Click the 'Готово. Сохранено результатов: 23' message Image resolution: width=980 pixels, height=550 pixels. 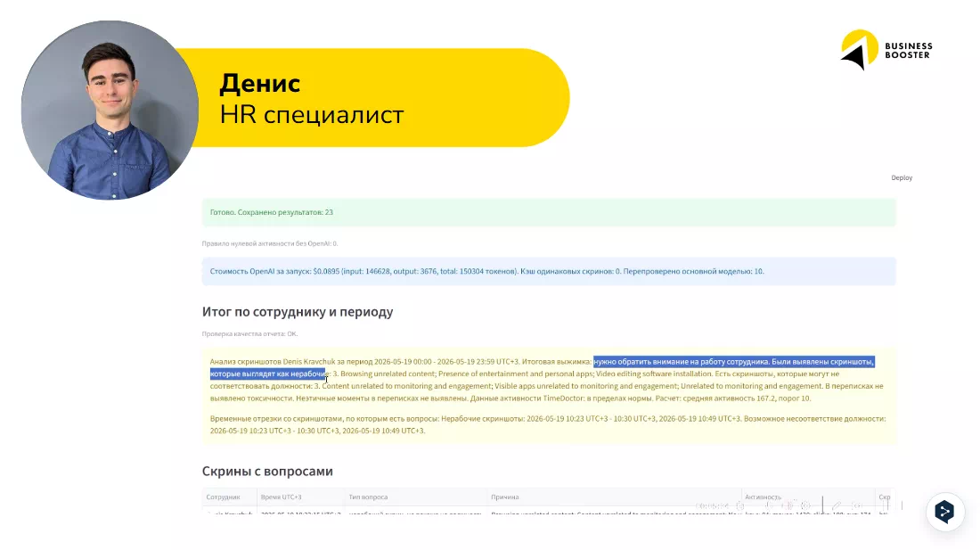[549, 212]
